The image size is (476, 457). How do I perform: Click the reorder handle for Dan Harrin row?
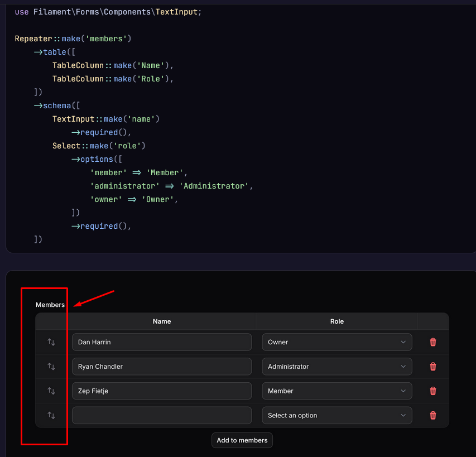(51, 342)
